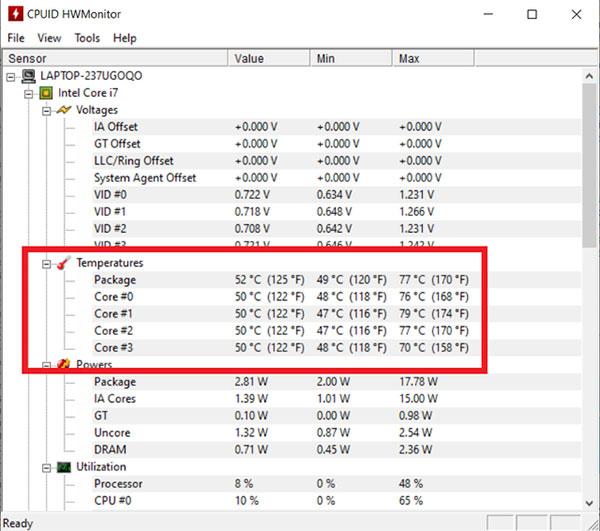Select the Core #2 temperature row
This screenshot has width=600, height=531.
tap(337, 331)
